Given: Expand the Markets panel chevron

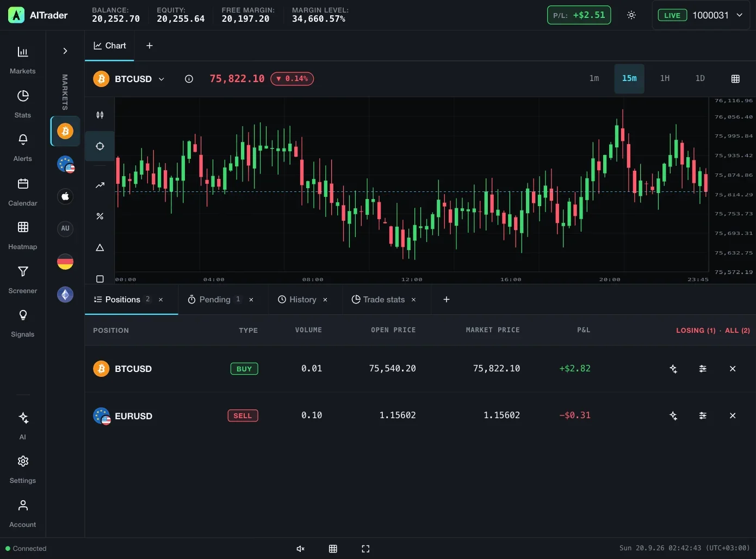Looking at the screenshot, I should click(65, 51).
